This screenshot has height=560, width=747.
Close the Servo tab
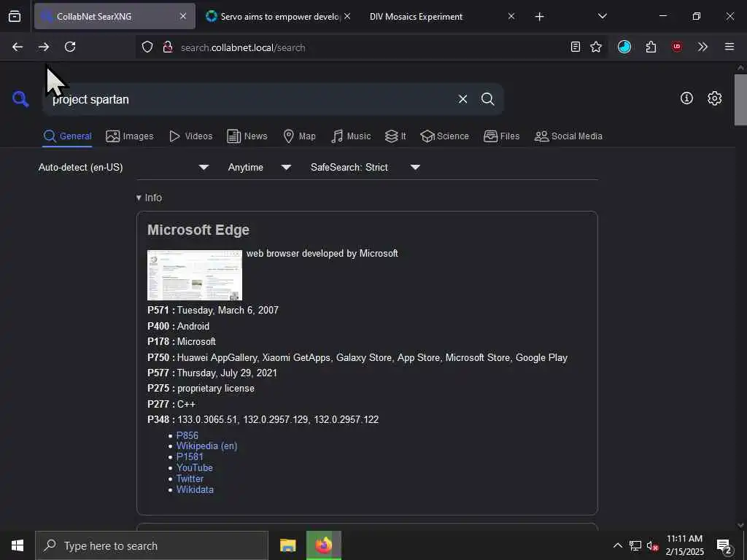(x=347, y=16)
